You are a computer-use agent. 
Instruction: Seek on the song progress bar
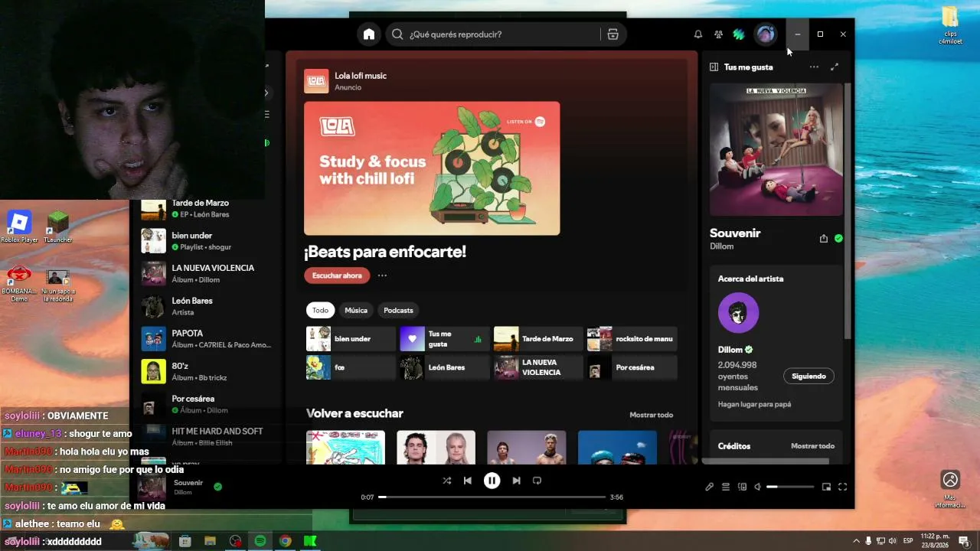point(492,497)
